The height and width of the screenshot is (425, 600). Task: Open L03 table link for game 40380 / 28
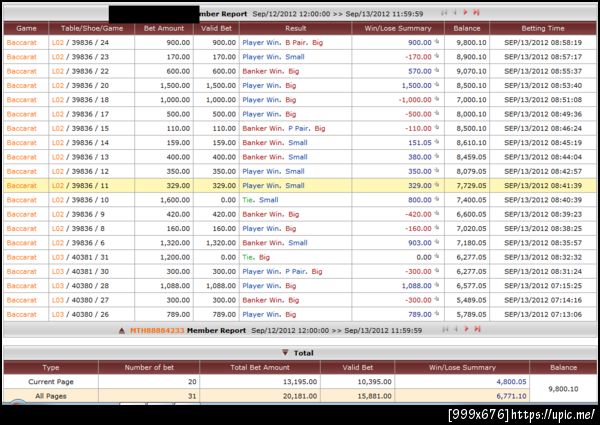click(x=58, y=286)
